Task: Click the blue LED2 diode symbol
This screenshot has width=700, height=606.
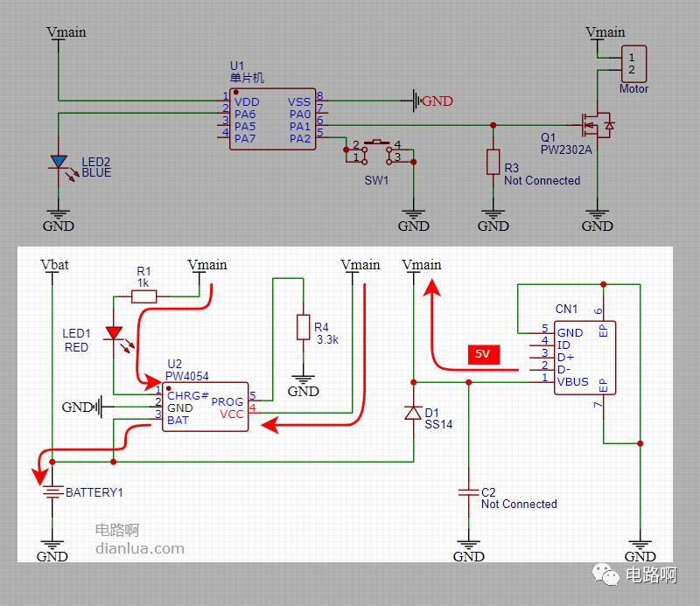Action: [x=59, y=163]
